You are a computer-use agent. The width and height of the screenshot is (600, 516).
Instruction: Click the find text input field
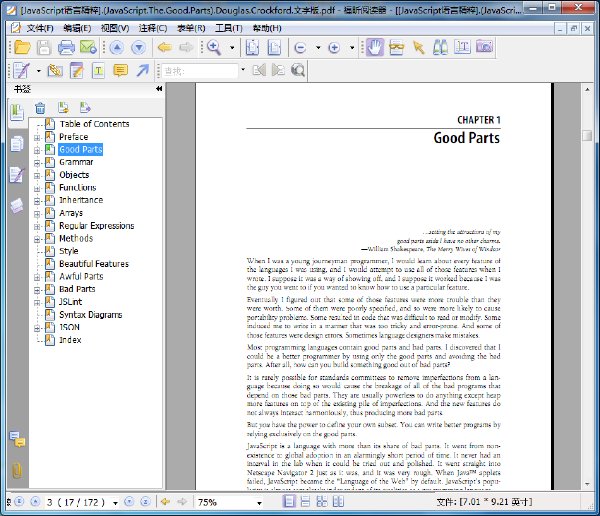pos(200,71)
